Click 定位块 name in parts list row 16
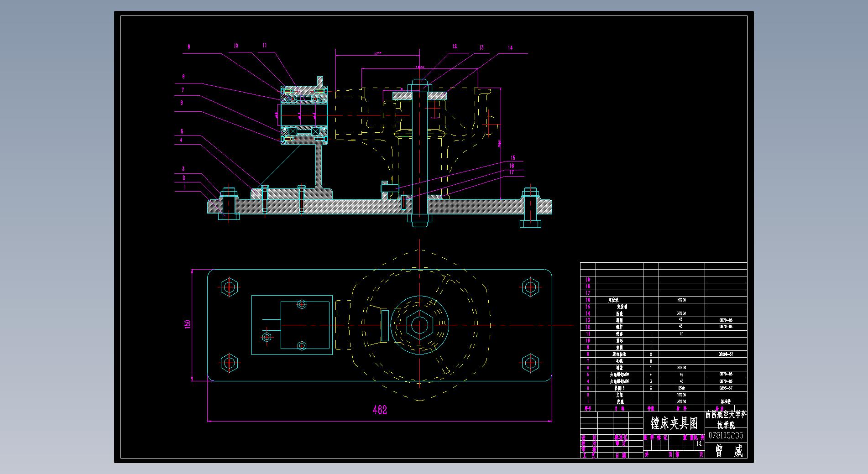Viewport: 868px width, 474px height. 614,300
